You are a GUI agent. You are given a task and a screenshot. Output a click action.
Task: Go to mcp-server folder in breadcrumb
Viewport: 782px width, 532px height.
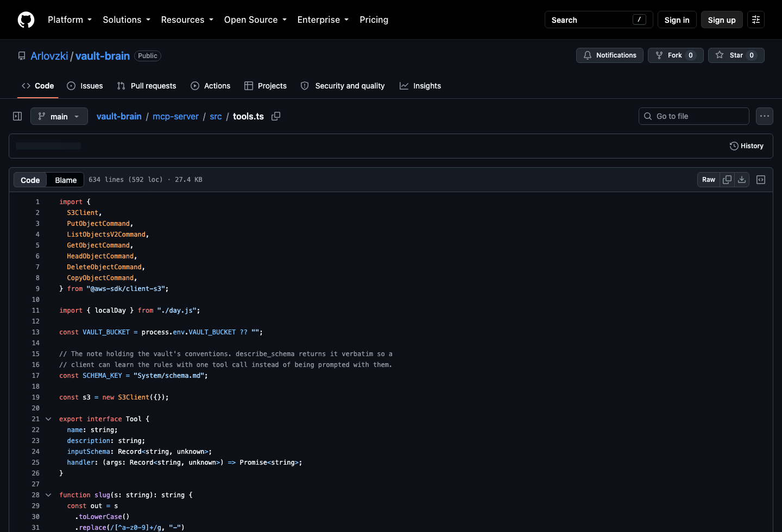tap(175, 116)
